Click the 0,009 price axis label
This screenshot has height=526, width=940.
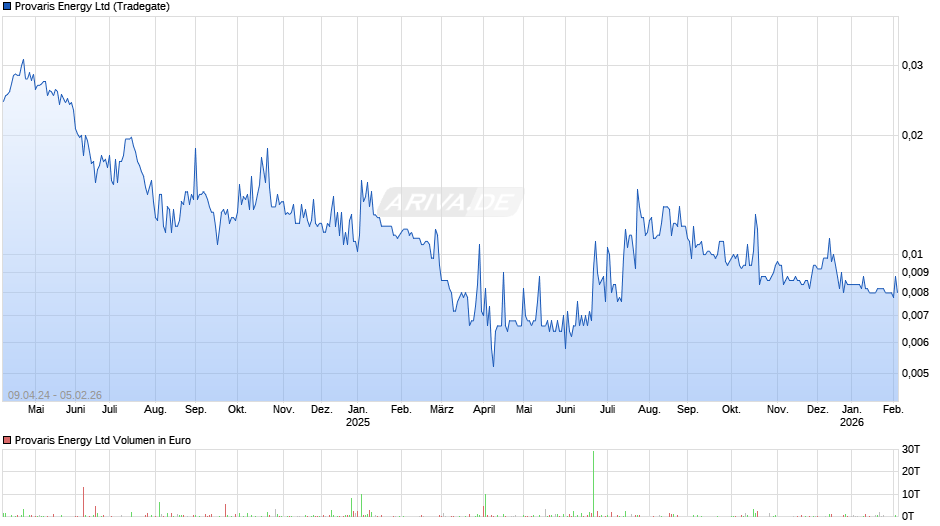click(x=915, y=272)
